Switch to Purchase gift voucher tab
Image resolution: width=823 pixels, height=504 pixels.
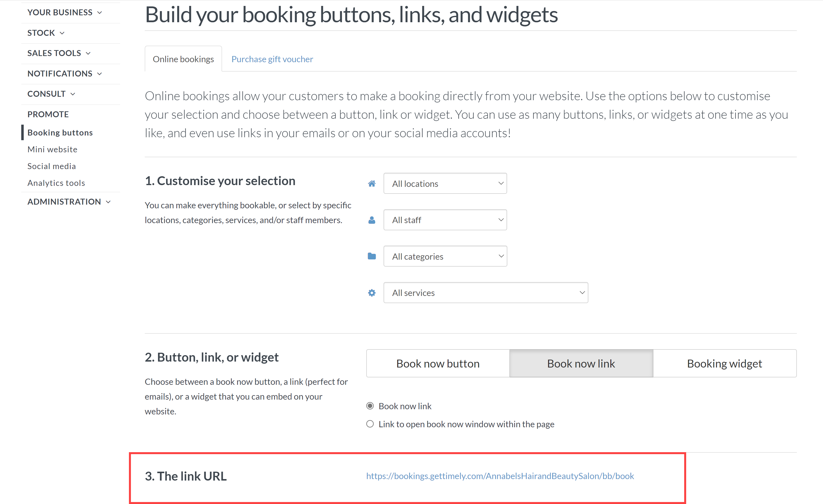272,59
